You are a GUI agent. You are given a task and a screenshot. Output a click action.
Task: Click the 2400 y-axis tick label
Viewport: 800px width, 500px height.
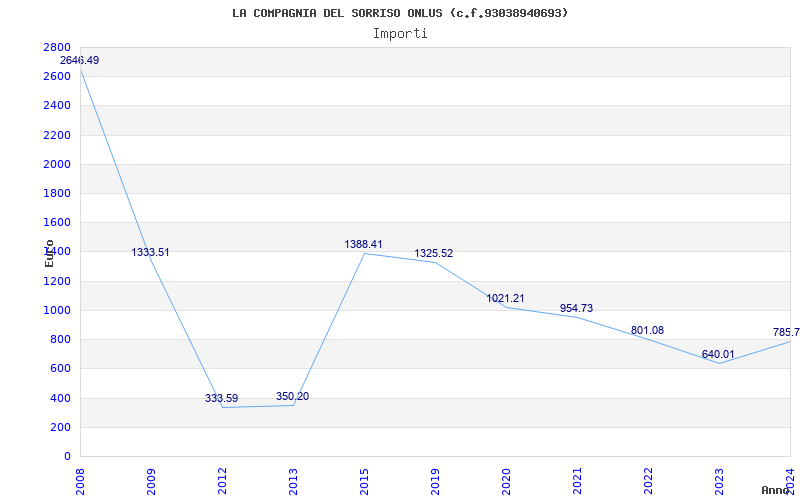coord(57,106)
